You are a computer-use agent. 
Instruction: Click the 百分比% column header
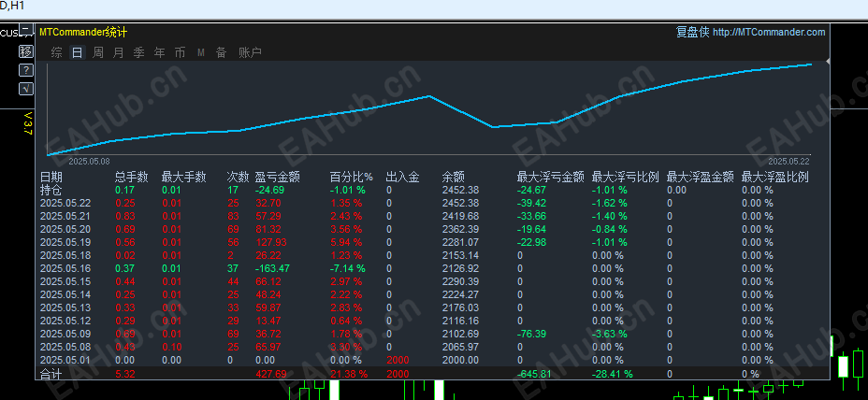352,177
